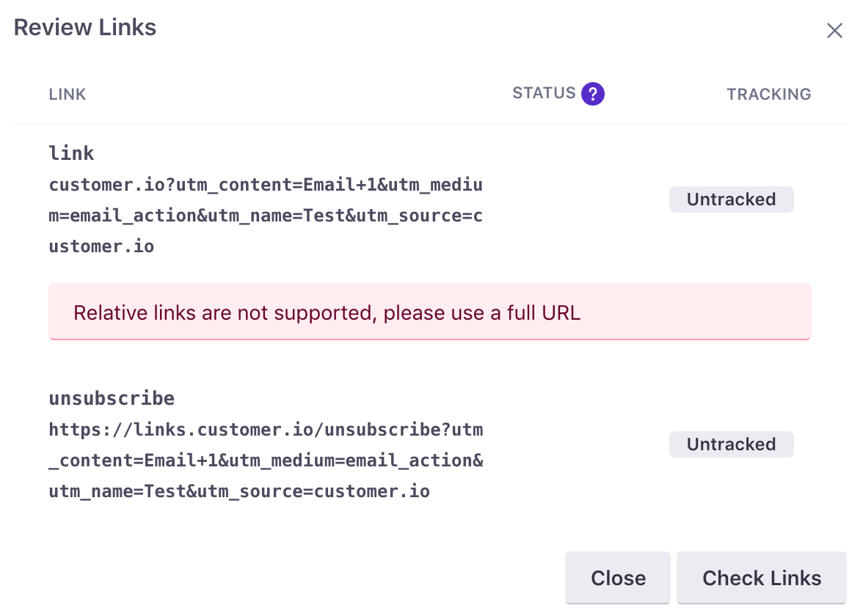863x616 pixels.
Task: Click the STATUS column header label
Action: (544, 93)
